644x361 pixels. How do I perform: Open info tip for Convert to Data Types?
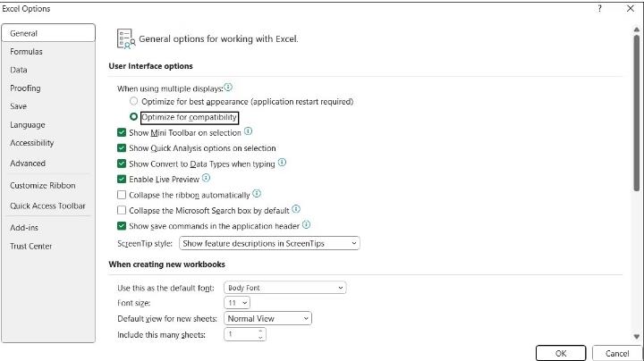(282, 163)
